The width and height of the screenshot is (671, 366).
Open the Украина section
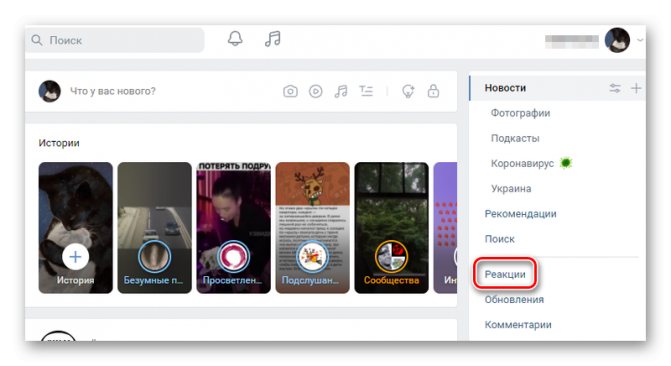point(511,189)
